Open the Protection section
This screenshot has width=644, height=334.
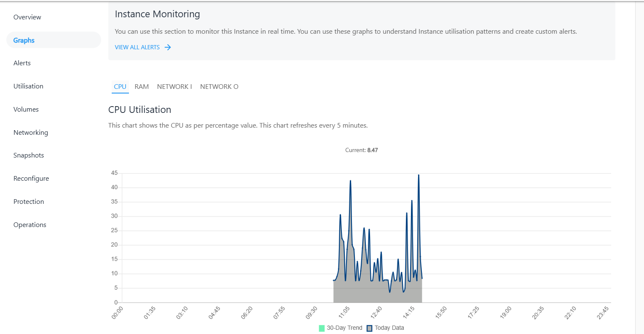coord(28,201)
